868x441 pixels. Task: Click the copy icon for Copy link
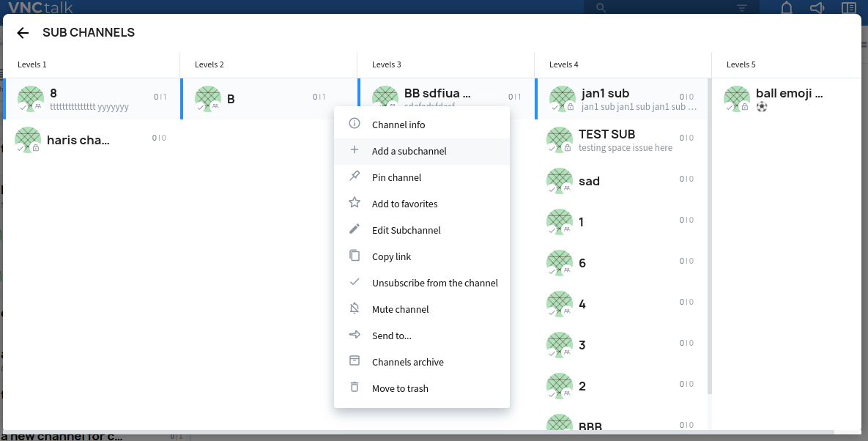355,256
